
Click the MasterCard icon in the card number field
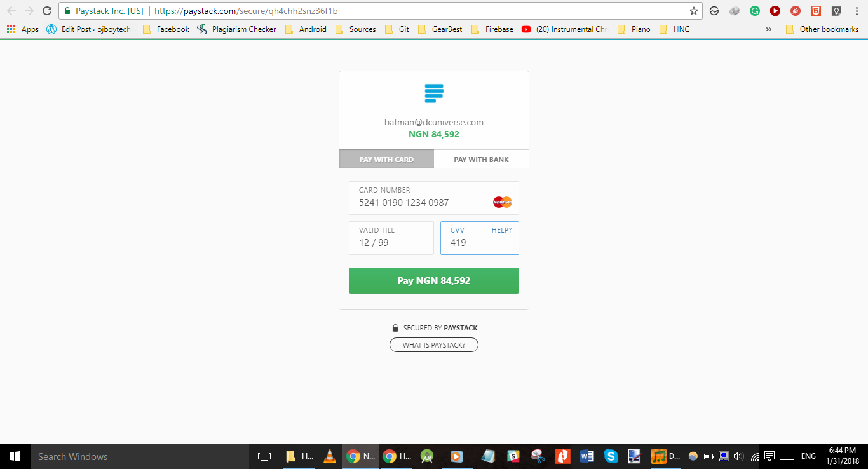click(x=502, y=202)
